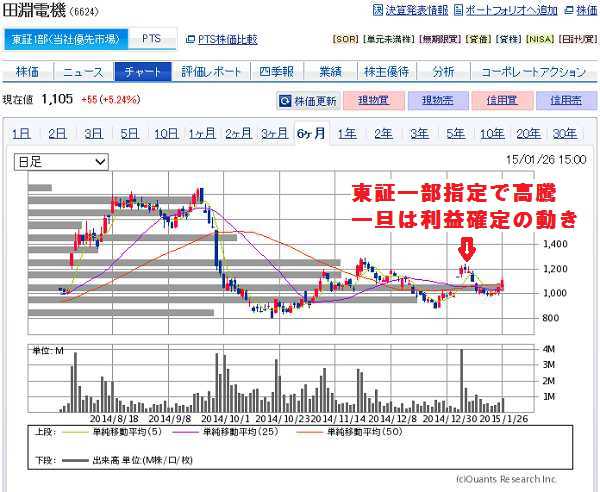Click the portfolio add icon
Image resolution: width=600 pixels, height=492 pixels.
pos(458,10)
